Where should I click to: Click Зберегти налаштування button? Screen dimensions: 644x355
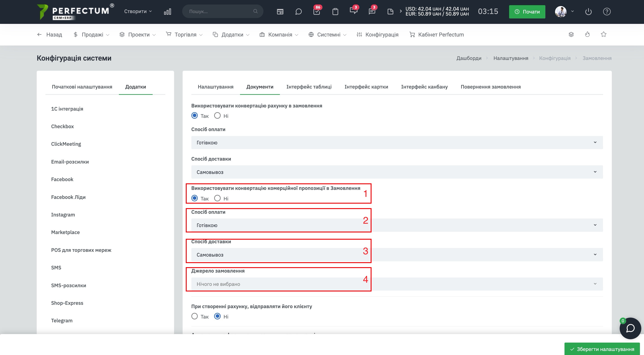tap(602, 349)
